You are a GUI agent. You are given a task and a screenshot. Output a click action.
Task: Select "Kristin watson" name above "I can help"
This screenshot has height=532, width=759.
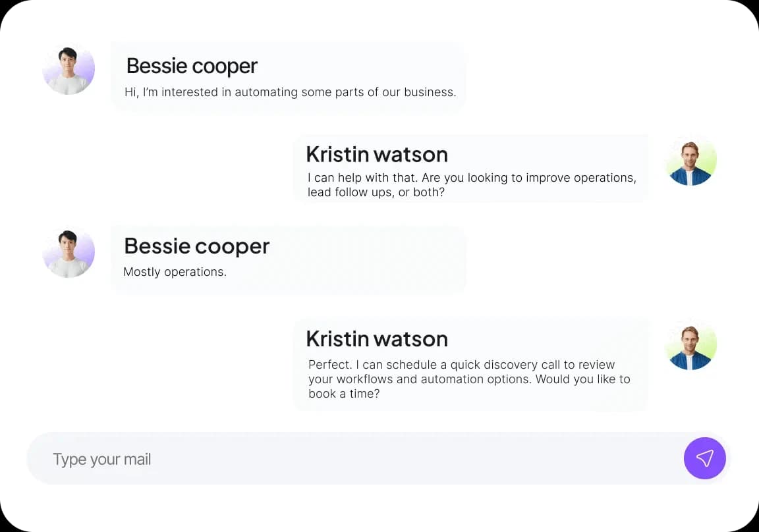[x=377, y=154]
